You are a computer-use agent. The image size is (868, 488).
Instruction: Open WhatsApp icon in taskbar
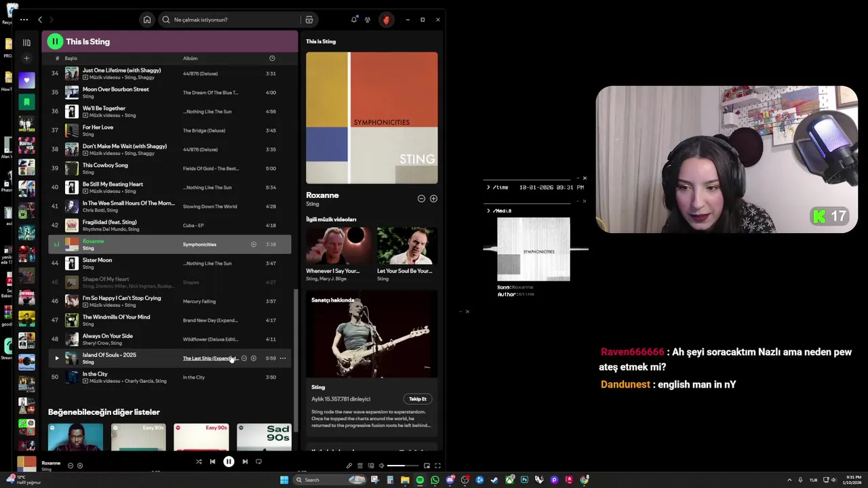[x=435, y=480]
